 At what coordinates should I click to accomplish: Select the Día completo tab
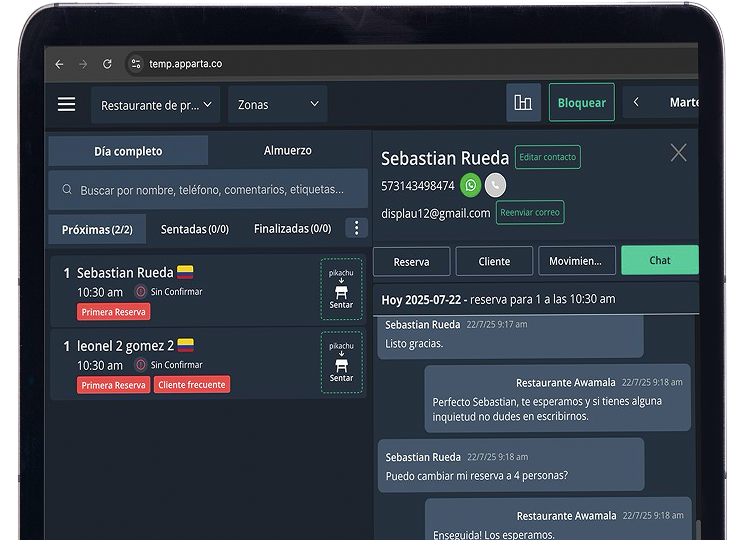128,151
